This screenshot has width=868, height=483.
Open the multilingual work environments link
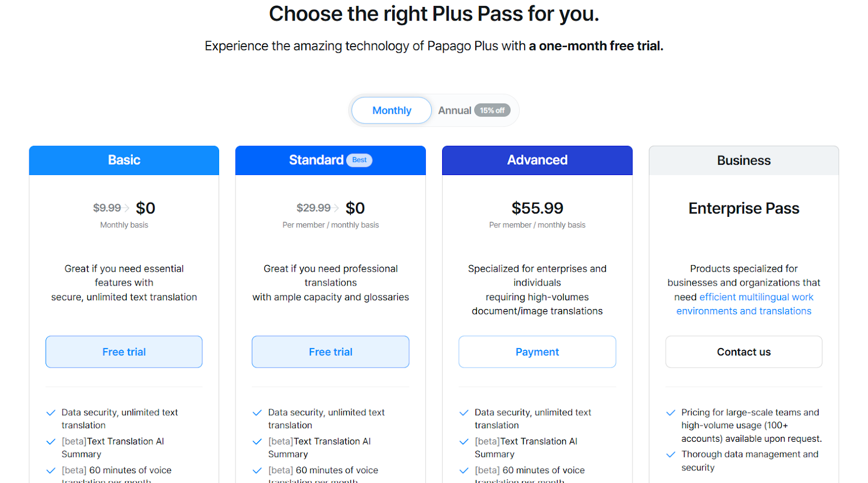click(745, 304)
